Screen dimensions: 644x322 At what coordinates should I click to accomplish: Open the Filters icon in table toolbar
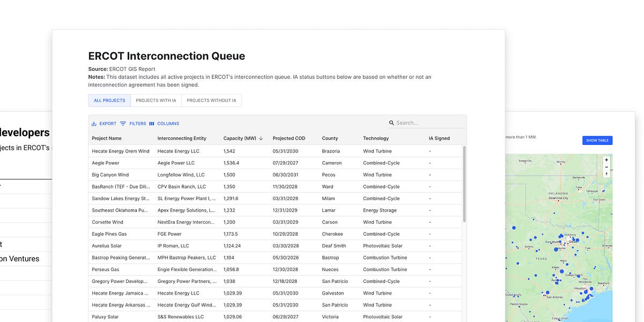click(x=123, y=123)
